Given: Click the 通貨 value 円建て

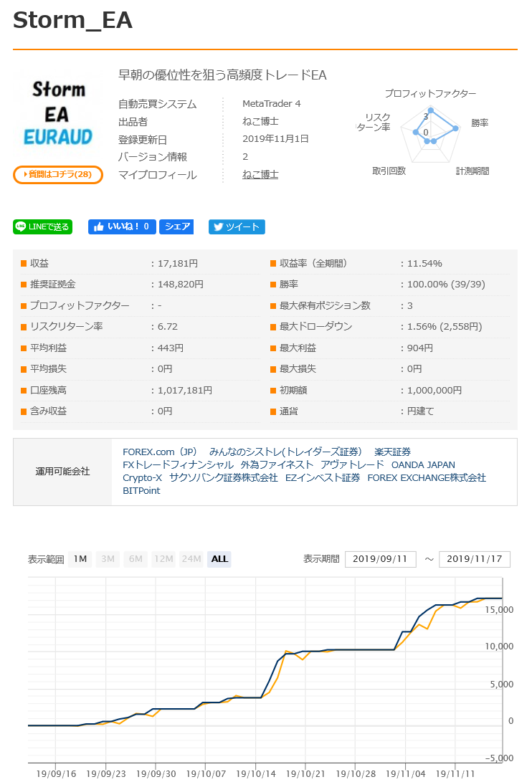Looking at the screenshot, I should pos(421,411).
